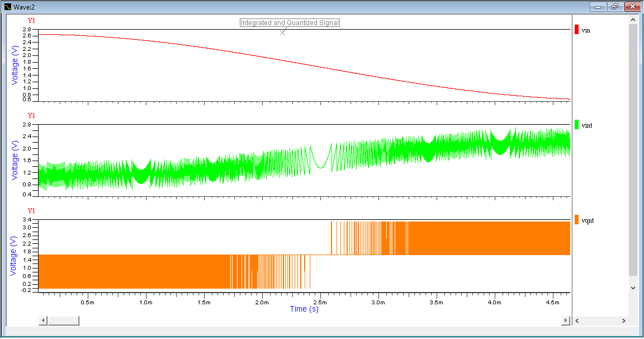Select the orange vqnt signal swatch

577,220
